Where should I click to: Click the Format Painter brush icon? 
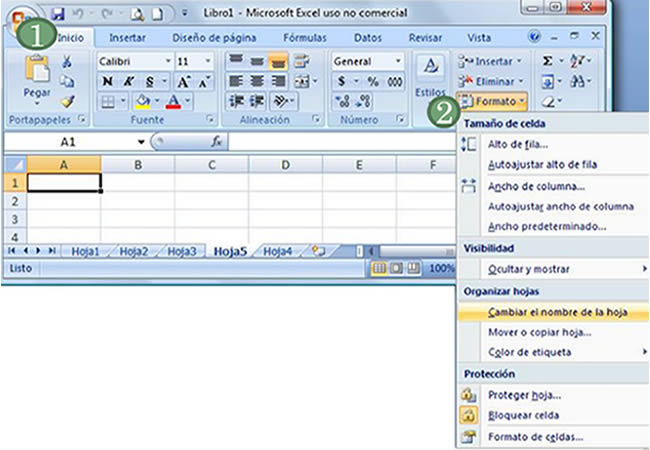(67, 101)
